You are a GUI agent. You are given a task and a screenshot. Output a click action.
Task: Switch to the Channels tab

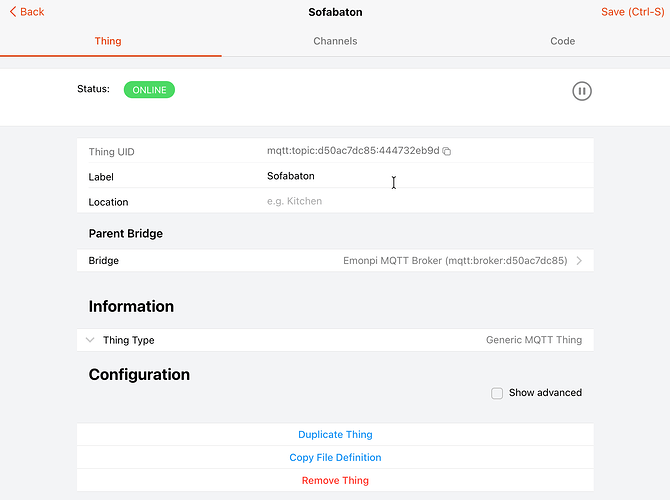click(335, 41)
